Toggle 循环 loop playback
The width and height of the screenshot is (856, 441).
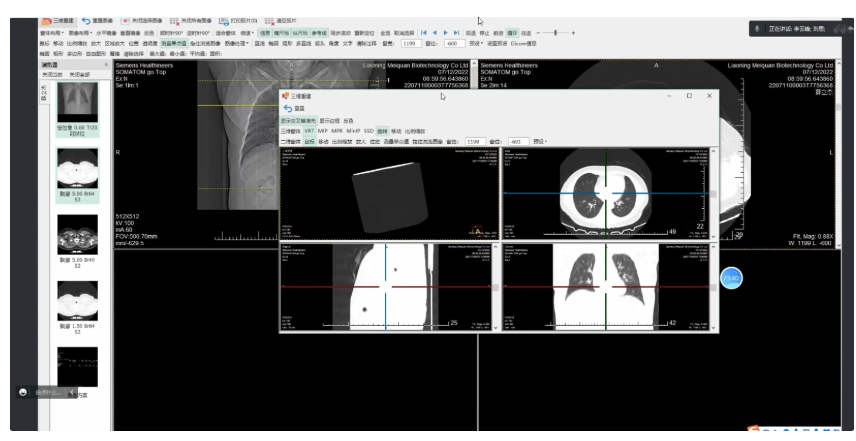pyautogui.click(x=512, y=33)
